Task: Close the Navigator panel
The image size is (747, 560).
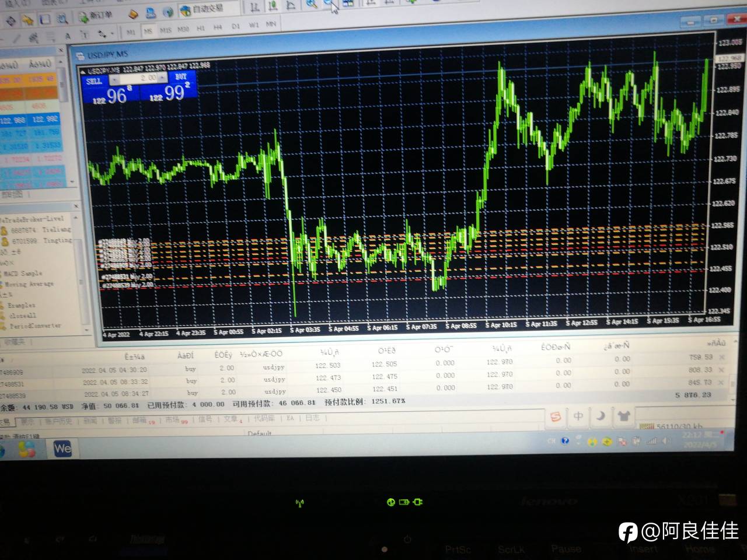Action: 76,206
